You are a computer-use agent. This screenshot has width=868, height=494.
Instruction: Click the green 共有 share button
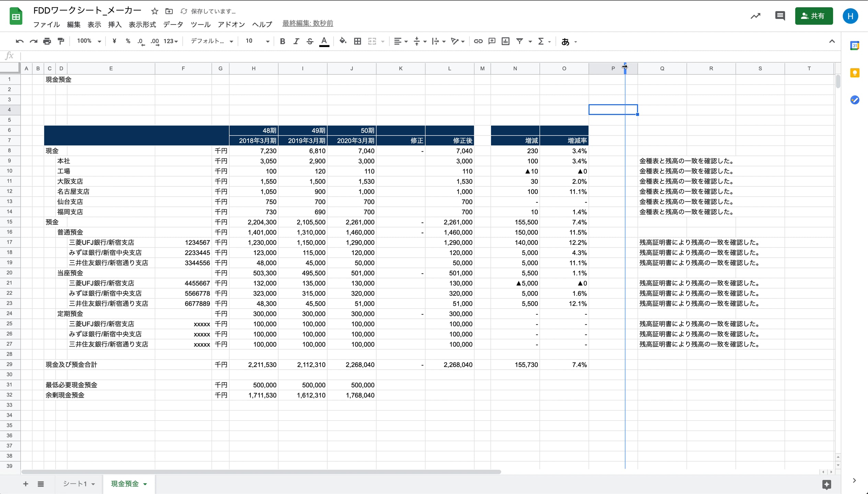[x=813, y=16]
